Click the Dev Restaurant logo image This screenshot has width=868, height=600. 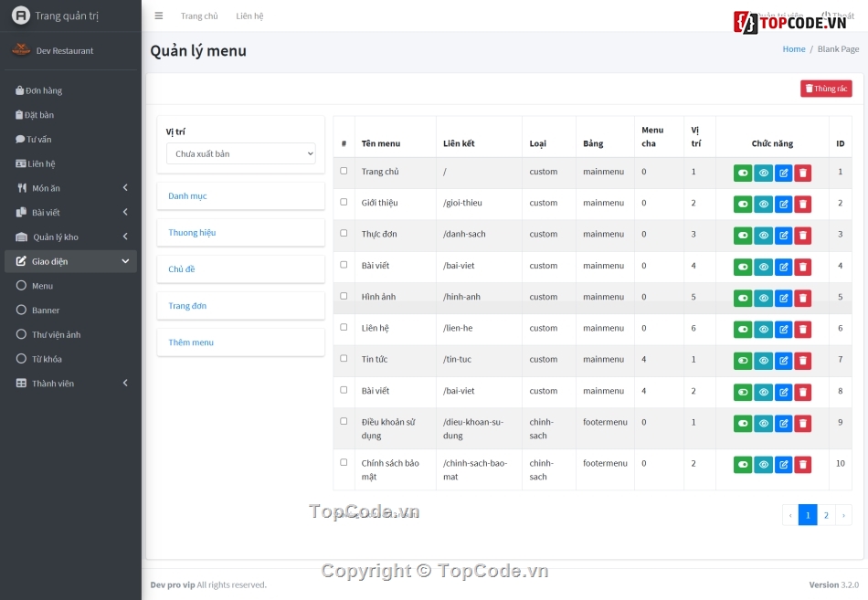click(x=21, y=50)
